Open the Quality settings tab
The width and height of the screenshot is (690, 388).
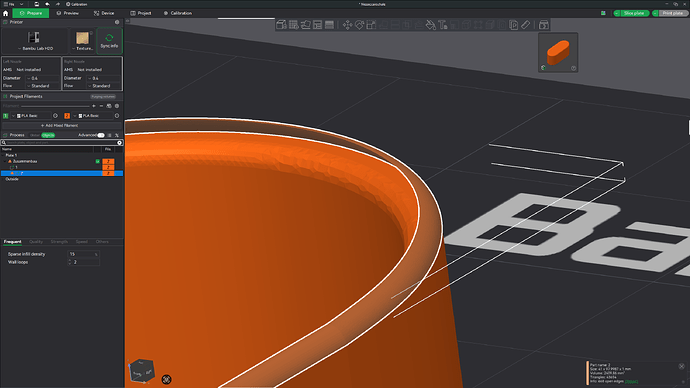[x=36, y=242]
